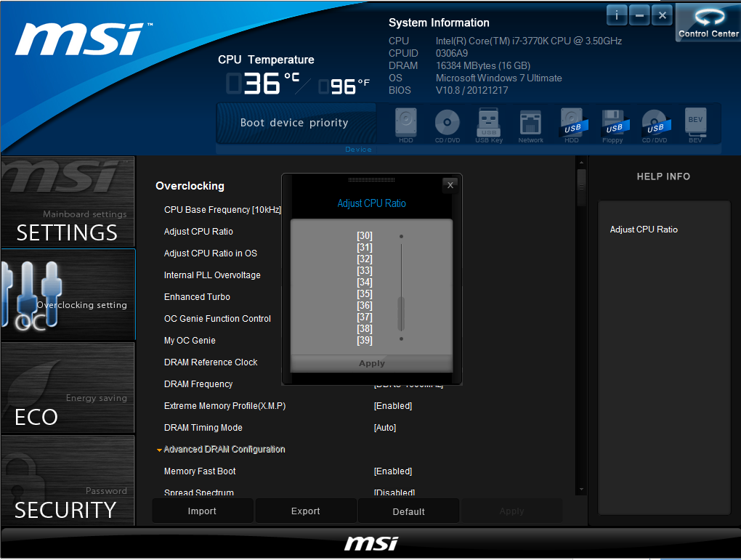The width and height of the screenshot is (741, 560).
Task: Select the Enhanced Turbo setting
Action: (x=197, y=297)
